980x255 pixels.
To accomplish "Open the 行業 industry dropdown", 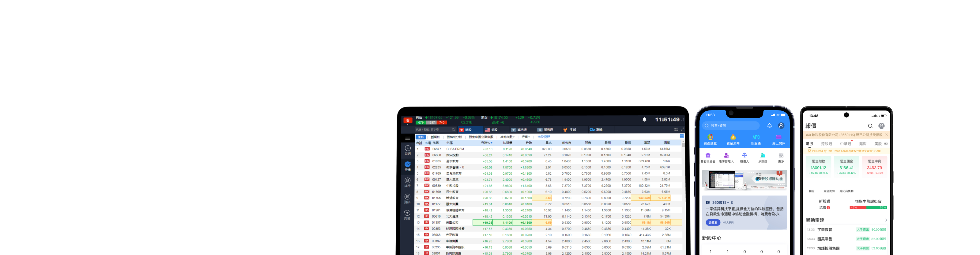I will pos(526,137).
